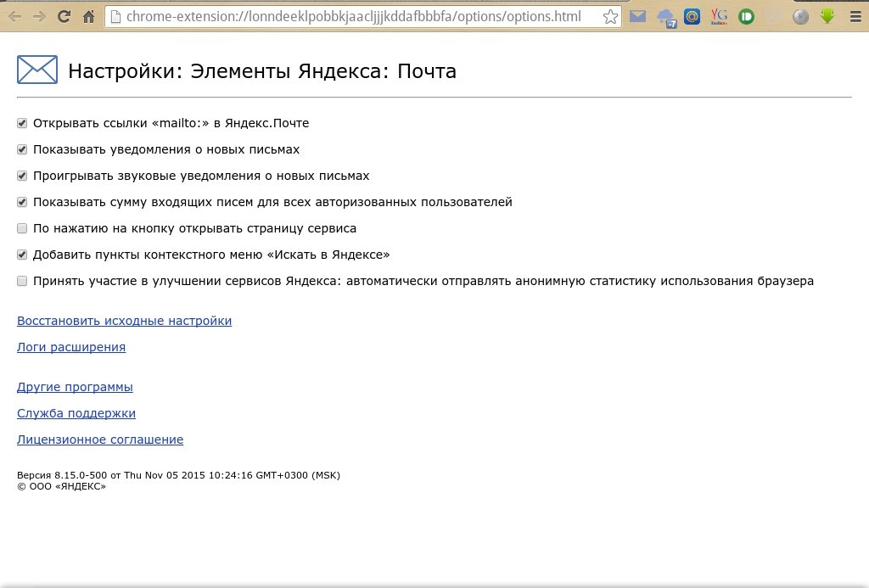Open the green Pushbullet extension icon

[x=747, y=17]
